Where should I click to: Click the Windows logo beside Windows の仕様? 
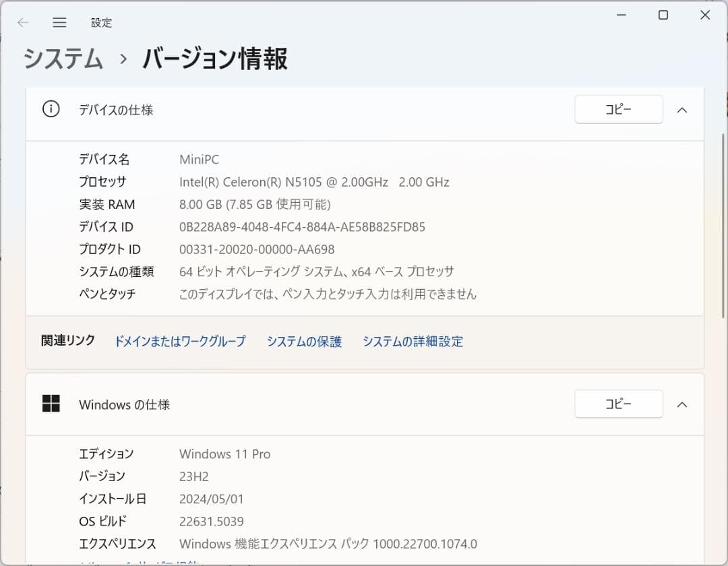click(52, 403)
